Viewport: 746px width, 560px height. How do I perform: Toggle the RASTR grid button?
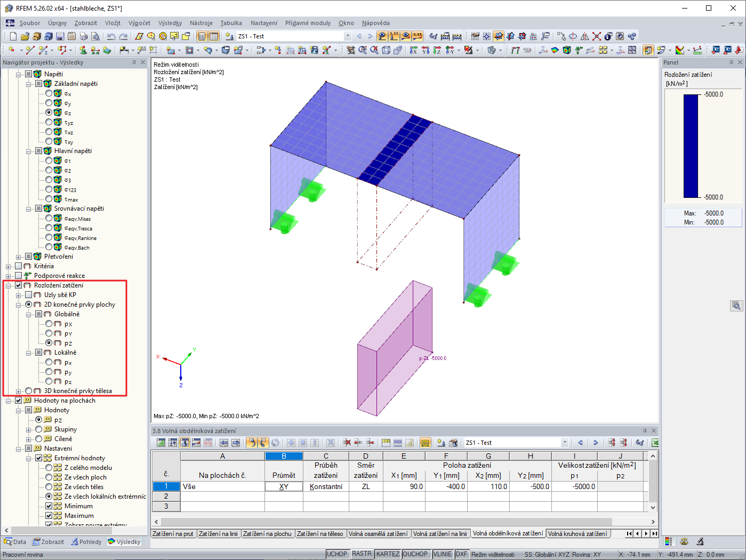point(362,554)
